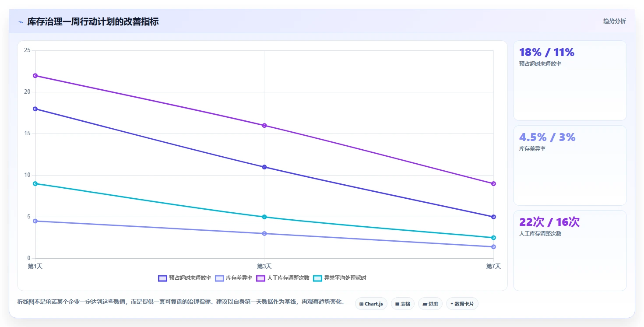Click the Chart.js tag
The height and width of the screenshot is (327, 644).
point(371,304)
